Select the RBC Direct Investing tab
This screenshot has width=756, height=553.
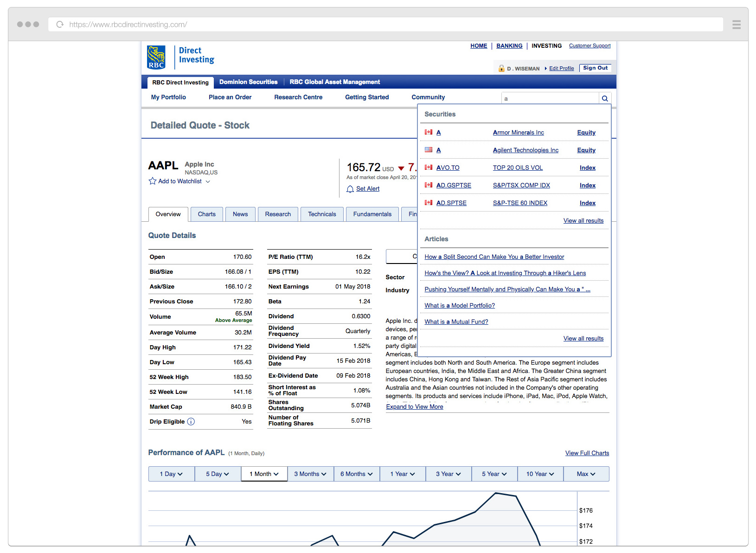coord(180,83)
